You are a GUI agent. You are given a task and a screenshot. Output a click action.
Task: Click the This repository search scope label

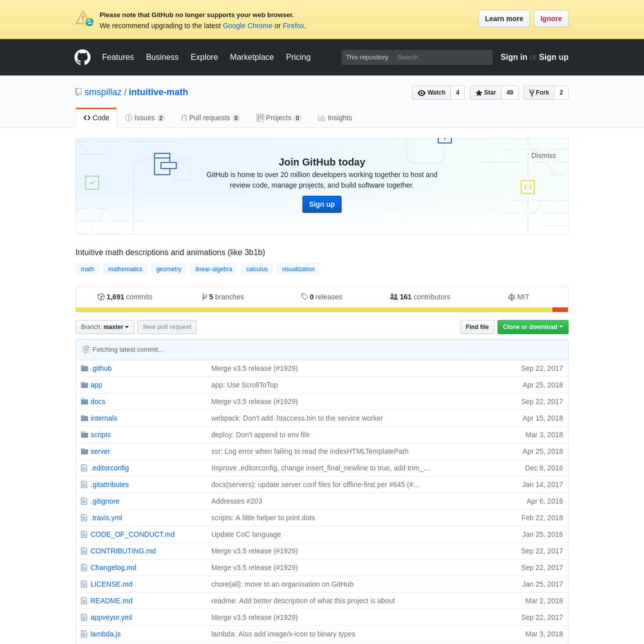[x=367, y=57]
